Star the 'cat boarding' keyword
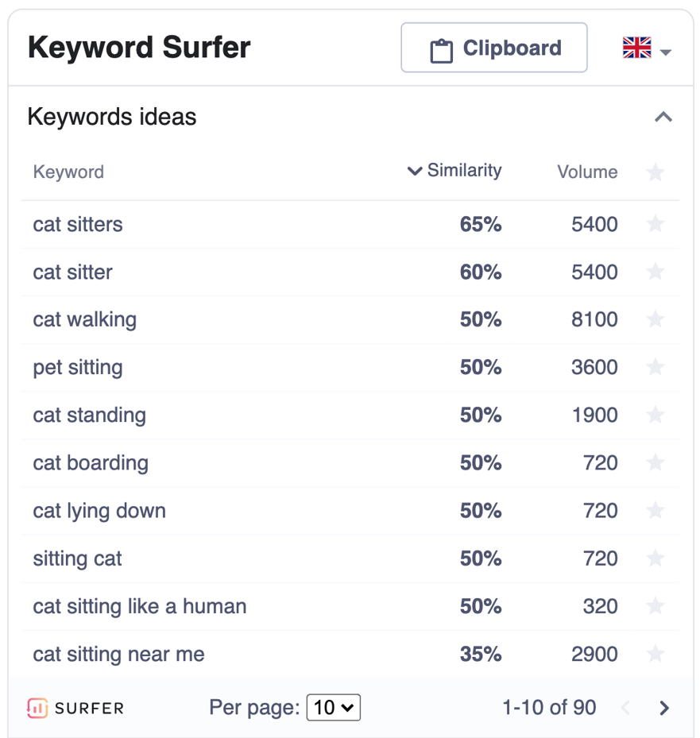This screenshot has height=738, width=700. click(x=656, y=462)
